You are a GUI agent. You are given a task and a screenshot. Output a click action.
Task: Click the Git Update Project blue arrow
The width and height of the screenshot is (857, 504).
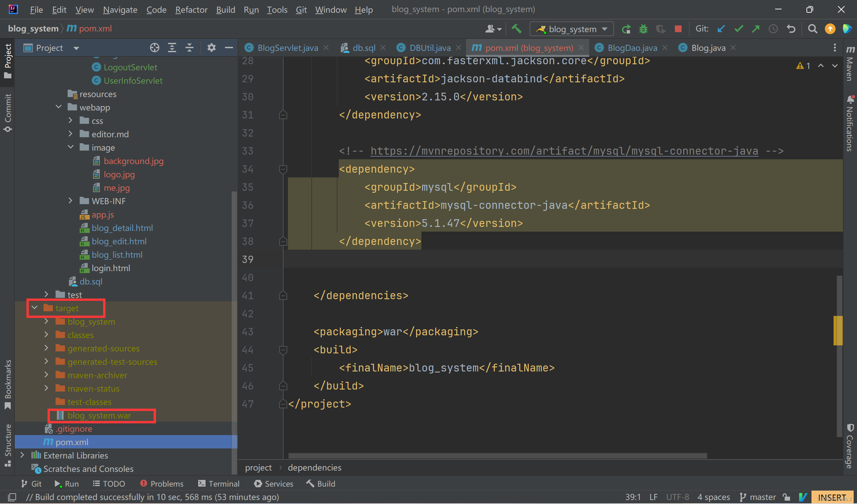click(x=721, y=29)
